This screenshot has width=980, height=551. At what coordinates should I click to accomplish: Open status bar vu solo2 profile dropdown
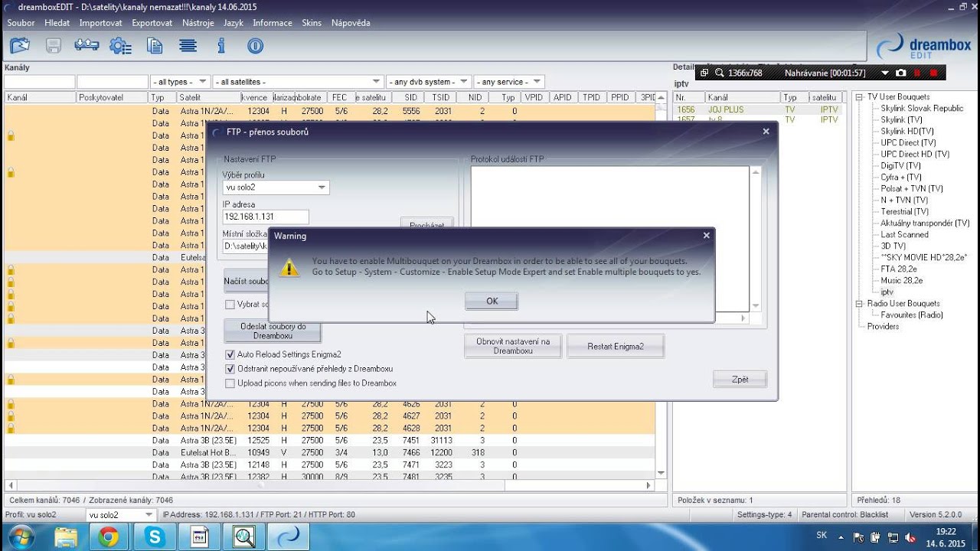(149, 515)
